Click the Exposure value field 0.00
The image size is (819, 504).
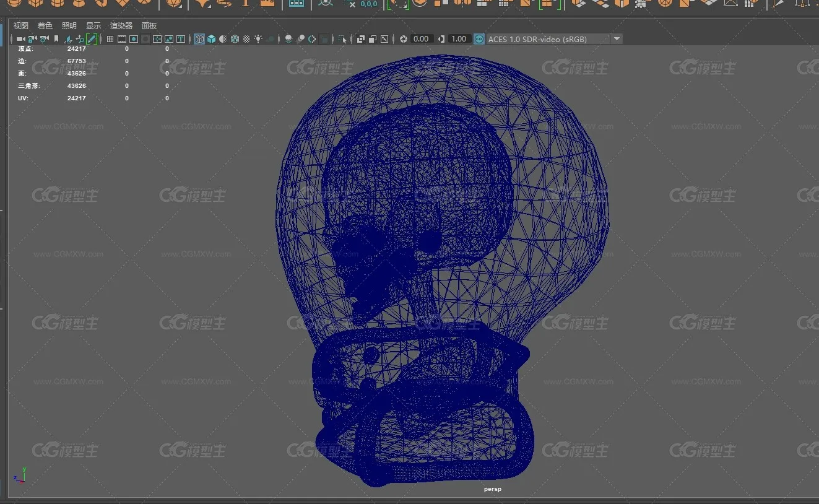pos(422,39)
